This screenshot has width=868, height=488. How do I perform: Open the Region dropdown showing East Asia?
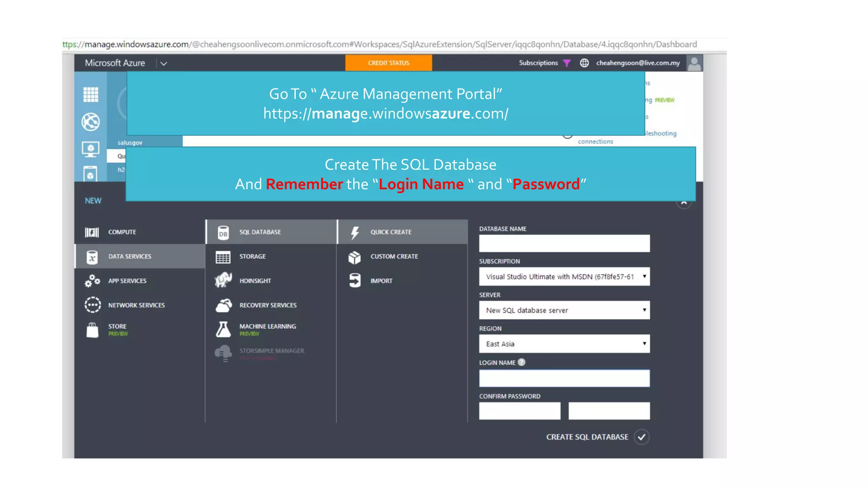click(x=565, y=344)
